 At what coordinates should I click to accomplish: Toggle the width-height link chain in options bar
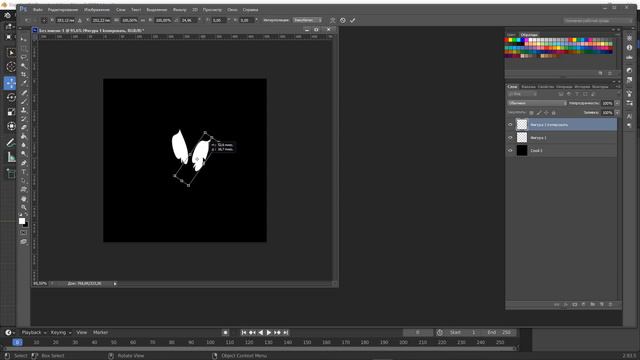coord(143,20)
